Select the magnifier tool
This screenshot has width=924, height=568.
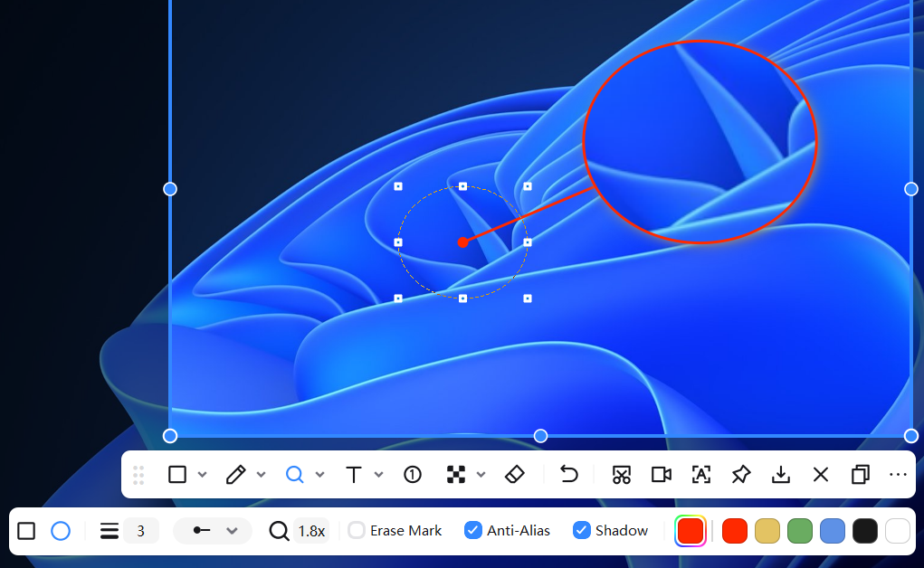[294, 474]
